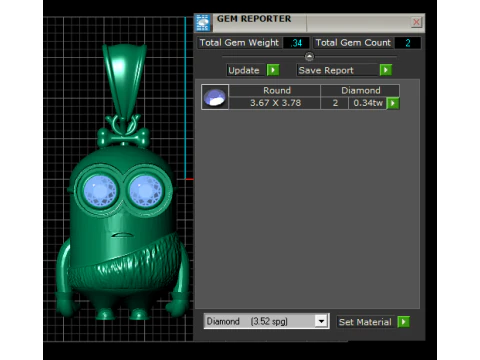
Task: Select the right diamond eye on the model
Action: tap(145, 191)
